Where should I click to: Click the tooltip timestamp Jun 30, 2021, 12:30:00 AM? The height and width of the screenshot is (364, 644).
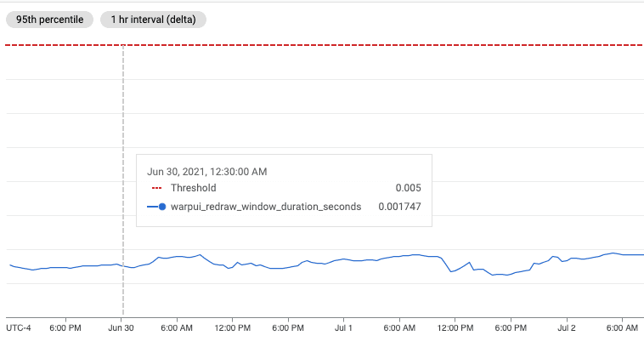[207, 171]
